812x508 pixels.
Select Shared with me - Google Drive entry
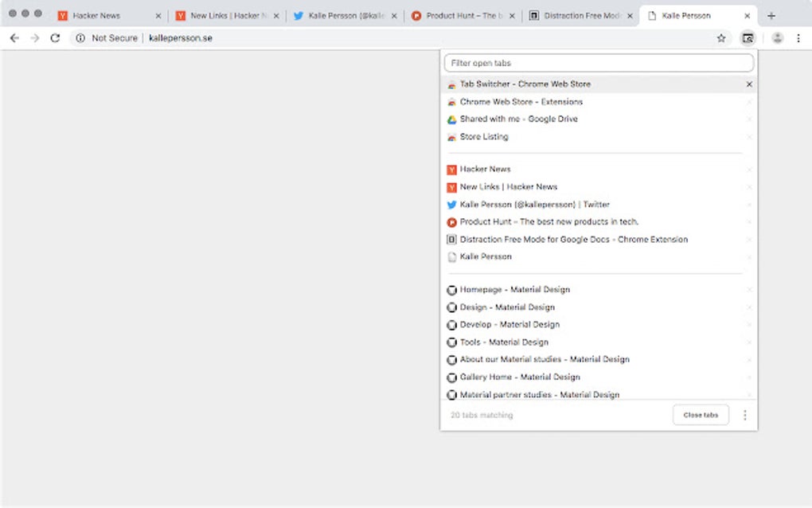coord(518,119)
